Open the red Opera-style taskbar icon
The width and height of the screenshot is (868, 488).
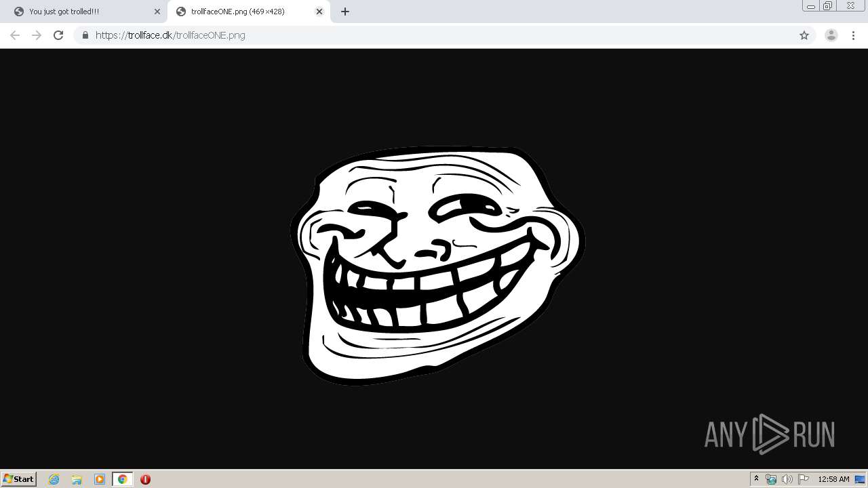[x=145, y=479]
